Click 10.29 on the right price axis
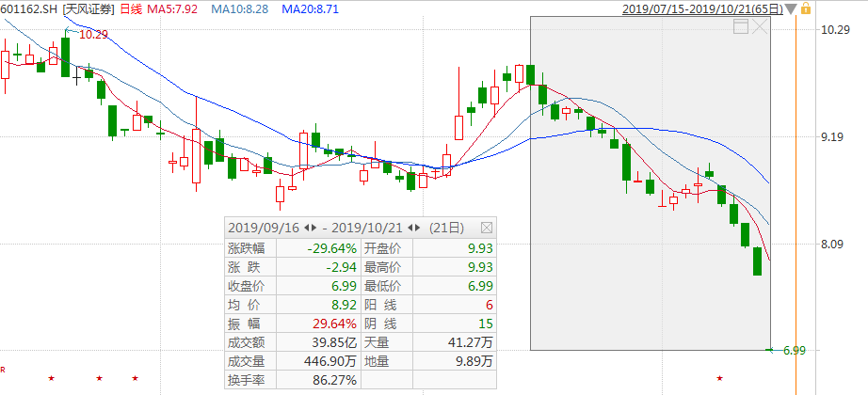The height and width of the screenshot is (395, 868). (835, 30)
